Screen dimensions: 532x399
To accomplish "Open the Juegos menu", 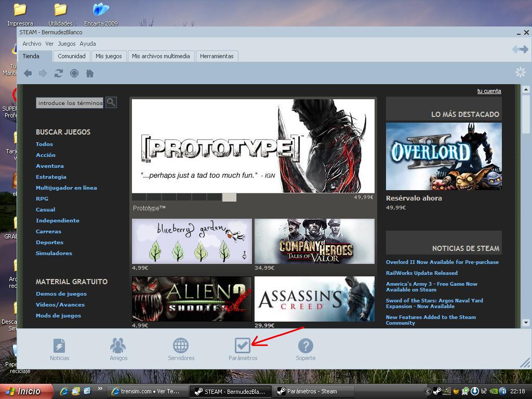I will tap(66, 44).
